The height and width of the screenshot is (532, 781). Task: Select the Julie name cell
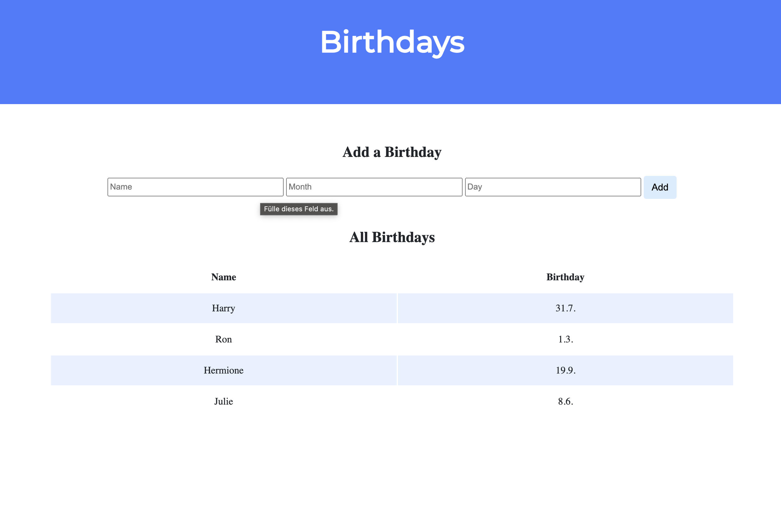coord(223,401)
